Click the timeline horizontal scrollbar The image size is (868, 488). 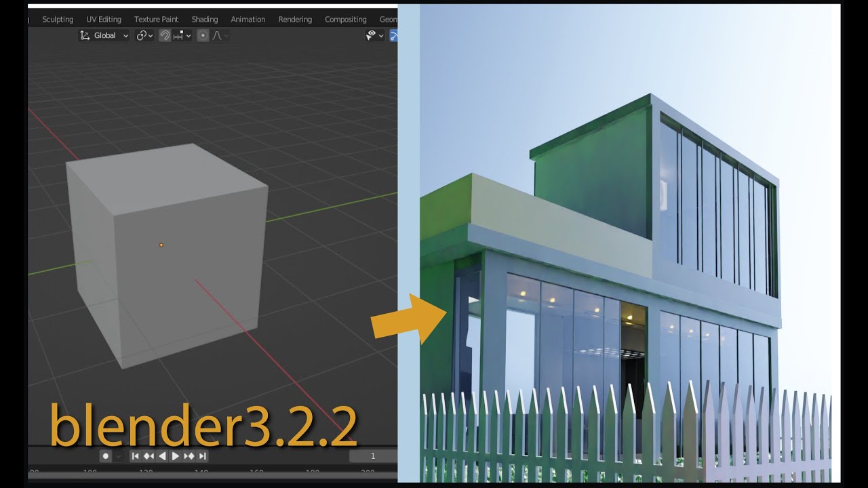coord(212,476)
